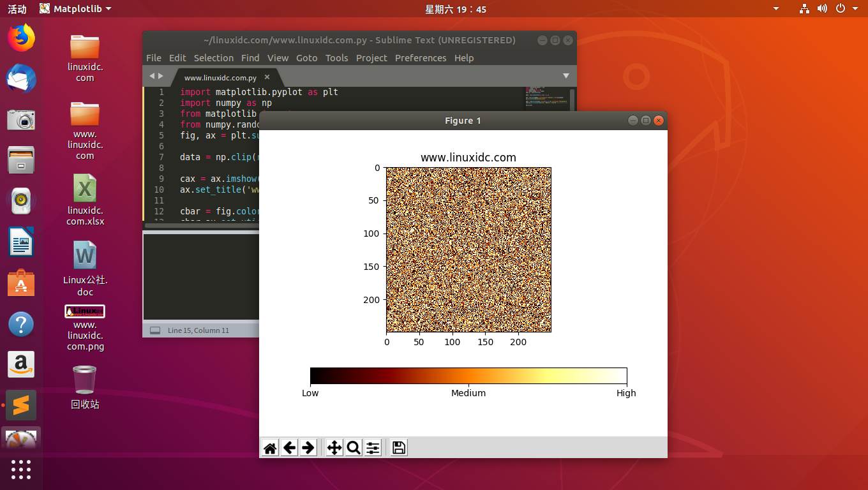Open the View menu in Sublime Text
Image resolution: width=868 pixels, height=490 pixels.
pos(278,58)
